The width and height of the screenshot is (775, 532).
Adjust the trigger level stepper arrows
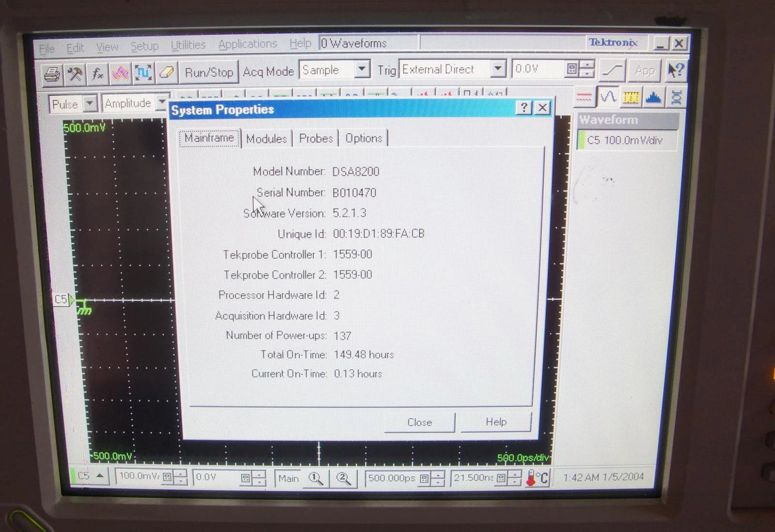pyautogui.click(x=587, y=69)
